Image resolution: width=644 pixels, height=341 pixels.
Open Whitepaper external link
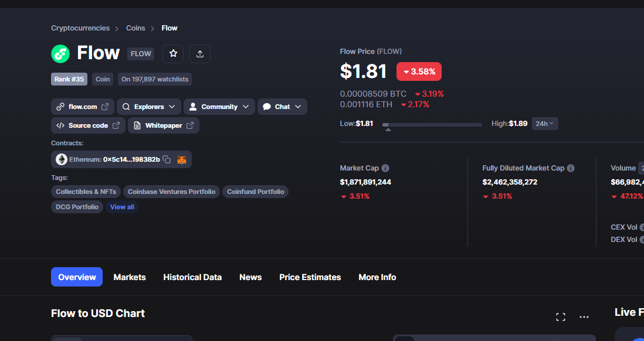(x=164, y=125)
